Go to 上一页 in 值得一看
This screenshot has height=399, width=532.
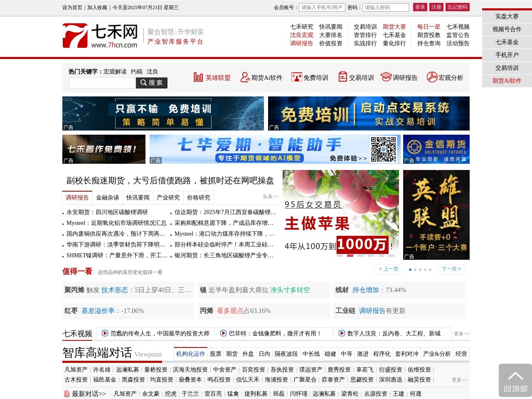tap(389, 269)
